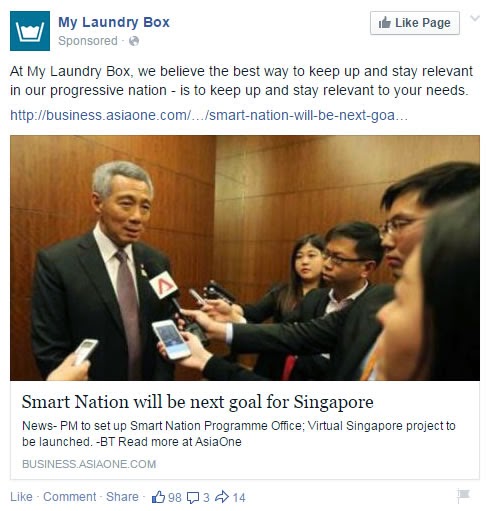
Task: Click thumbs-up icon in Like Page button
Action: coord(385,23)
